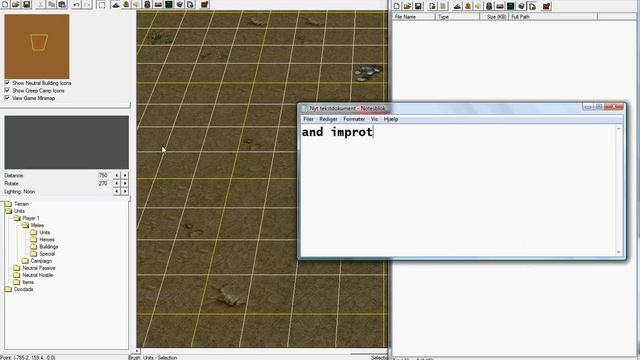The image size is (640, 360).
Task: Sort by Full Path column header
Action: pos(553,17)
